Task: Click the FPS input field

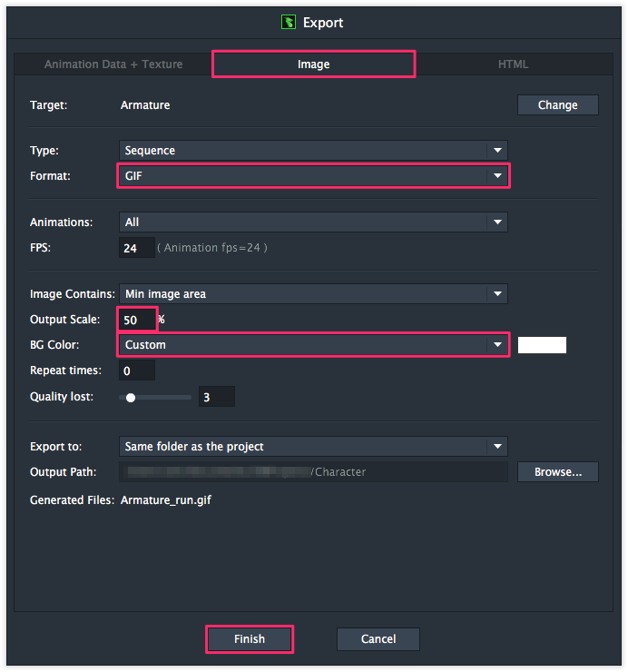Action: coord(137,248)
